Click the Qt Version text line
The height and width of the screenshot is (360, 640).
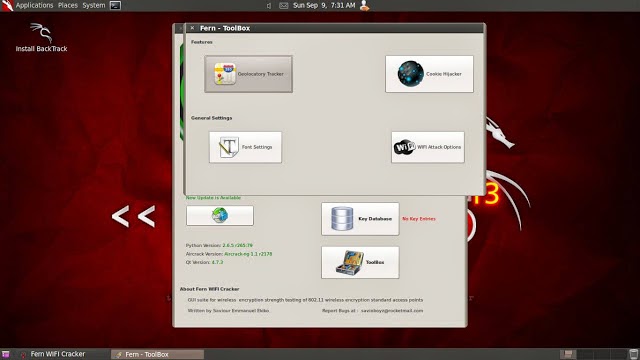tap(204, 262)
